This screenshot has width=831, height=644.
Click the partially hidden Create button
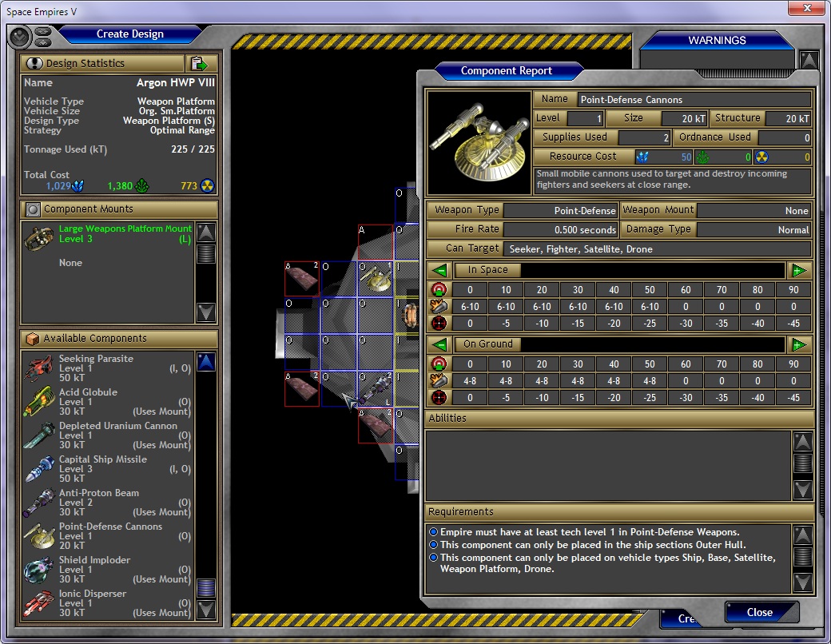tap(679, 618)
